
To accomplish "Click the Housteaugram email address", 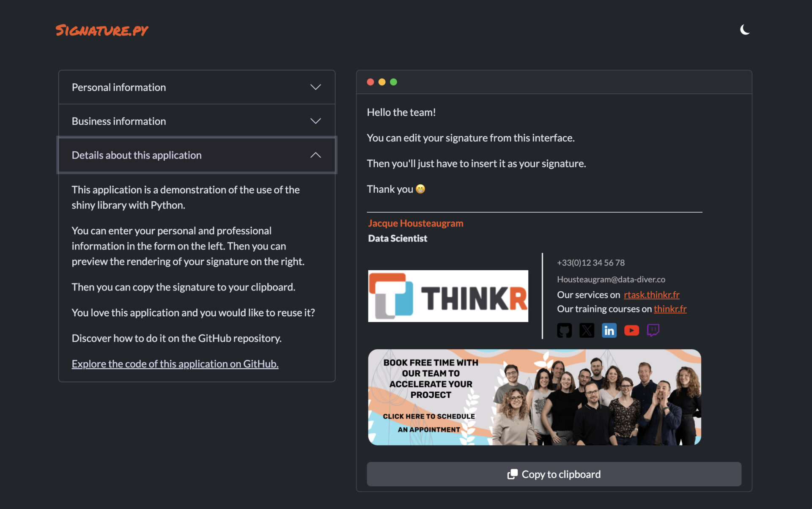I will 611,279.
